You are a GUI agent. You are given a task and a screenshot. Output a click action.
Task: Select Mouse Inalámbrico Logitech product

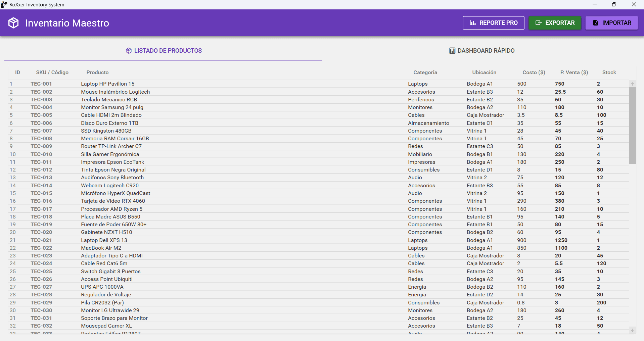116,92
